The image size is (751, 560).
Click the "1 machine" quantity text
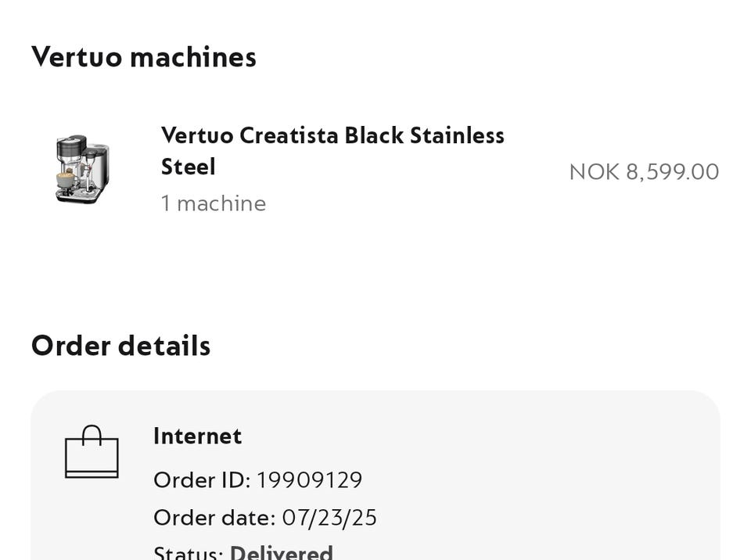tap(214, 203)
